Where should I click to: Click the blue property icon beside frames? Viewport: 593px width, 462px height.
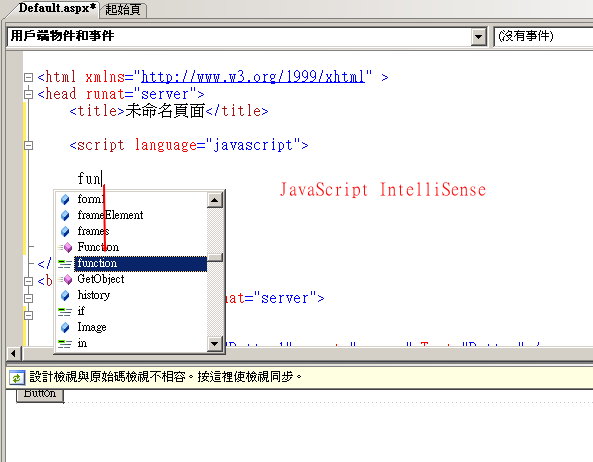65,231
